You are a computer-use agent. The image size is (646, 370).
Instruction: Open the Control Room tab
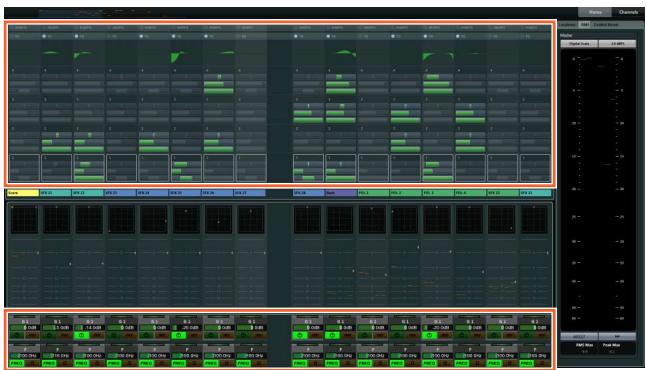pos(606,25)
